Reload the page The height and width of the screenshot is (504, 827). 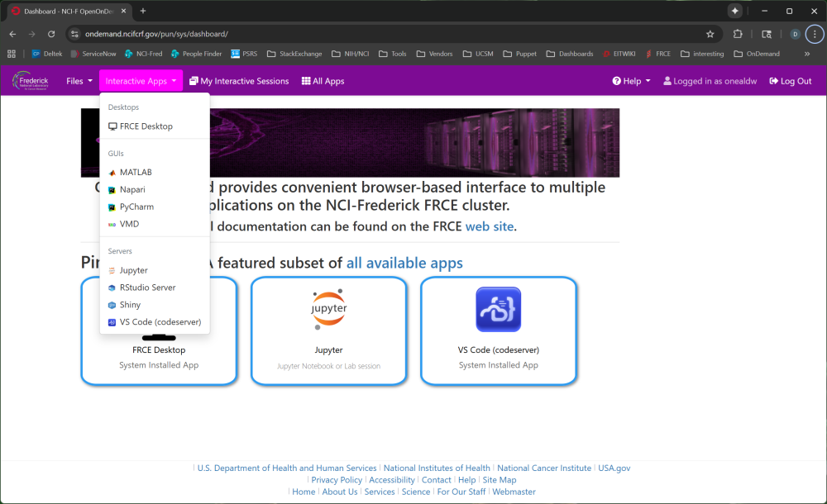(51, 34)
